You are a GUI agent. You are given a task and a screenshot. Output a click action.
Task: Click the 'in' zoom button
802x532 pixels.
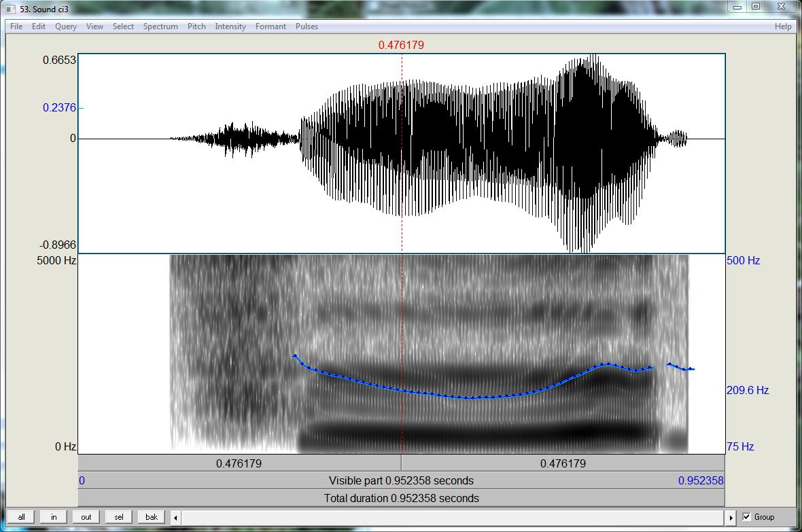(54, 517)
